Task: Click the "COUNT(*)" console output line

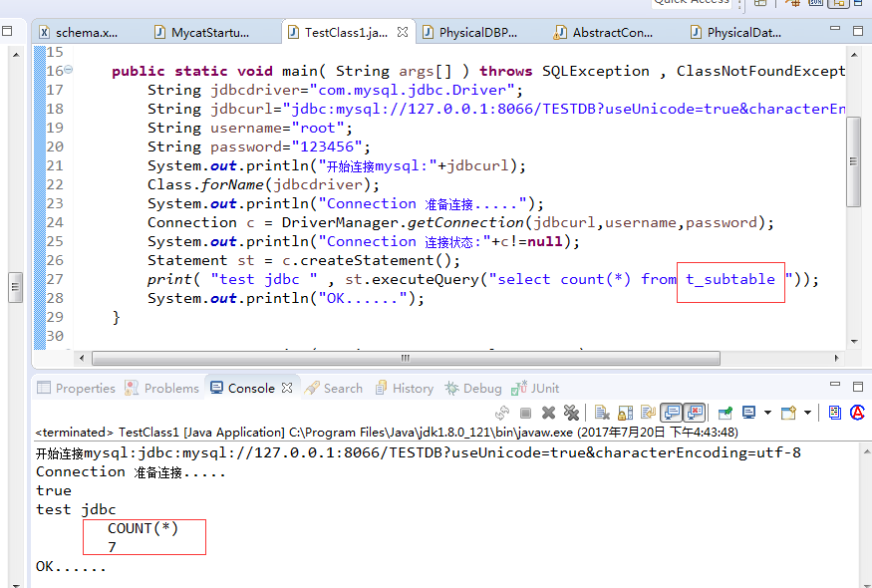Action: (143, 528)
